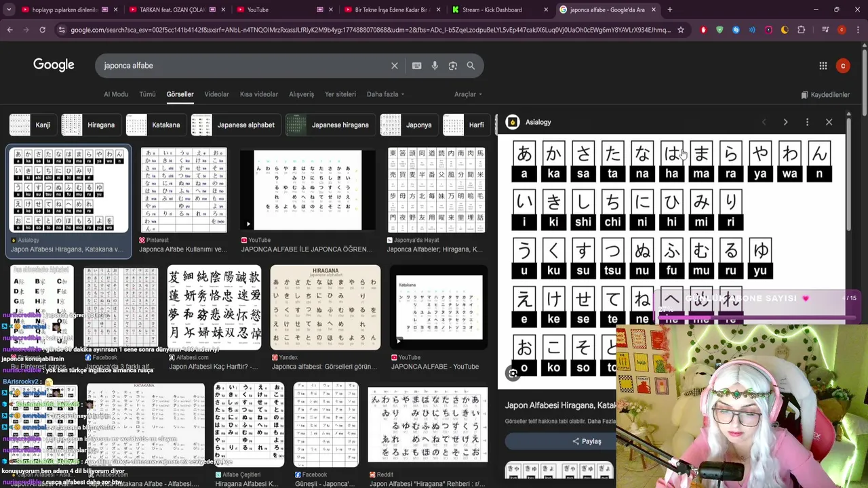Open the Pinterest Japonca Alfabe thumbnail
868x488 pixels.
[x=184, y=190]
